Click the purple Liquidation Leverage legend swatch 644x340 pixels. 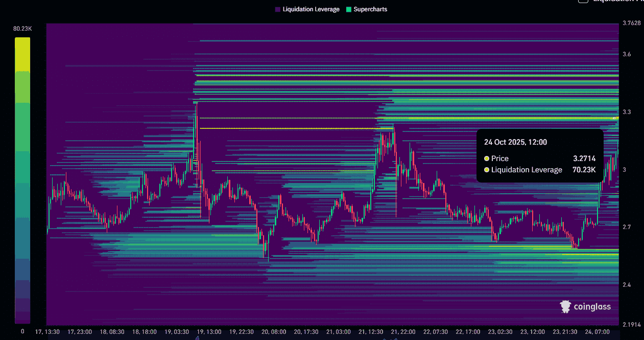[x=278, y=9]
